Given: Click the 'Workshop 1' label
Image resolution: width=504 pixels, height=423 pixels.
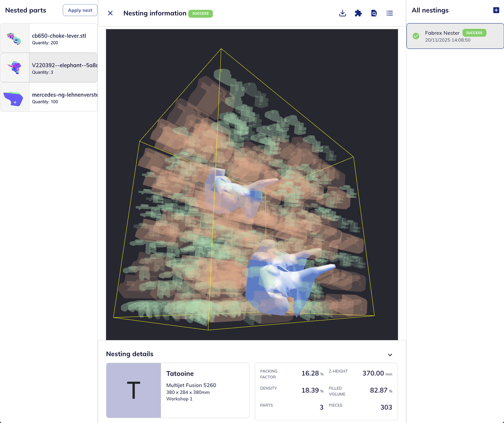Looking at the screenshot, I should 179,399.
